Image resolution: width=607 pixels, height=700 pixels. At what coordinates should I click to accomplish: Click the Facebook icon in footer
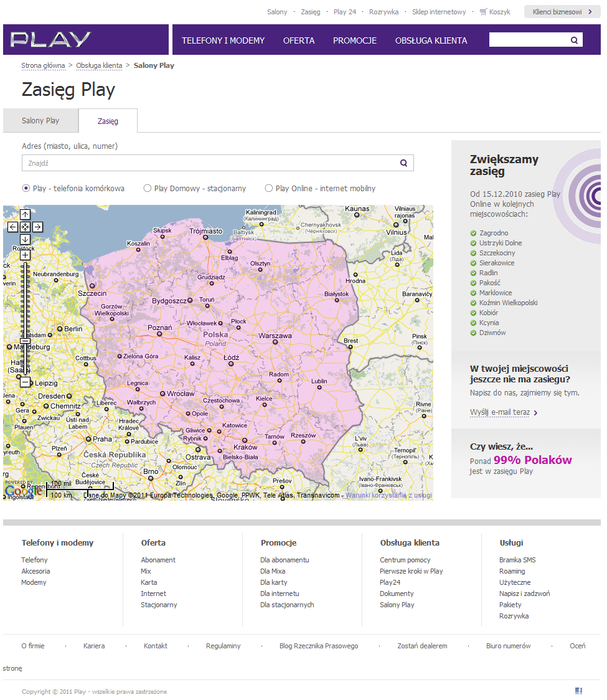point(578,691)
